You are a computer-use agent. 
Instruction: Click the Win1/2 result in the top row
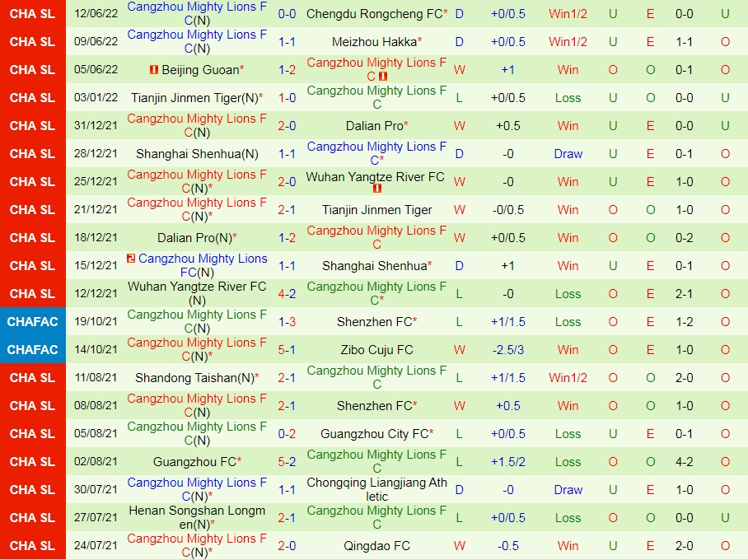click(568, 13)
